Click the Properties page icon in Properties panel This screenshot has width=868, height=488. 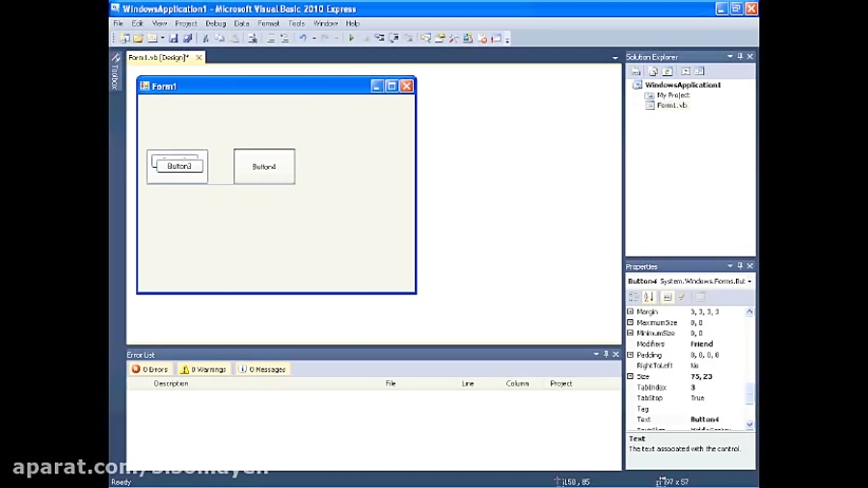pos(667,297)
